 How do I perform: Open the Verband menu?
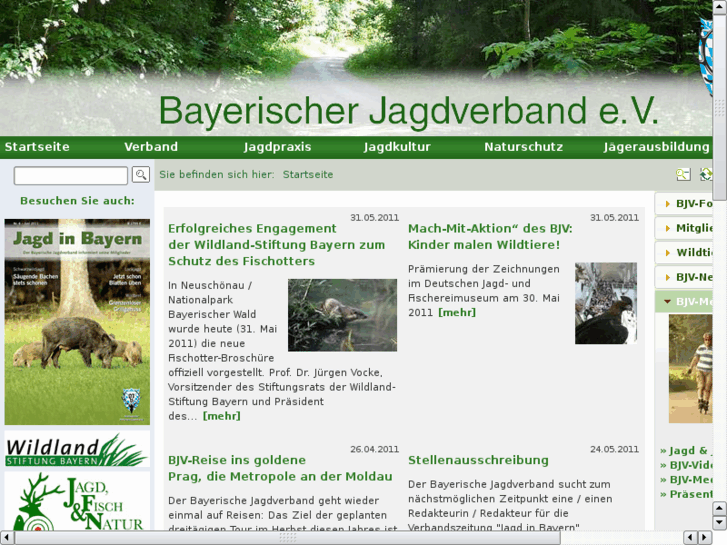pos(151,147)
